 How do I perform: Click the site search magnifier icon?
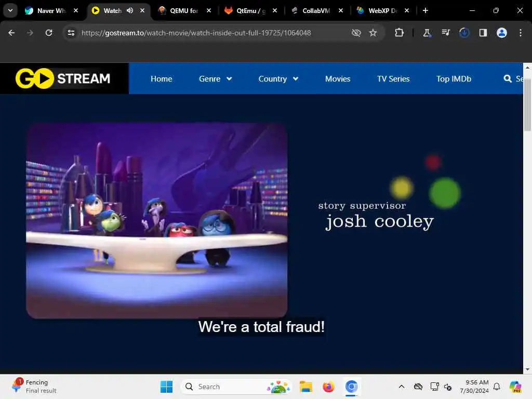tap(508, 79)
